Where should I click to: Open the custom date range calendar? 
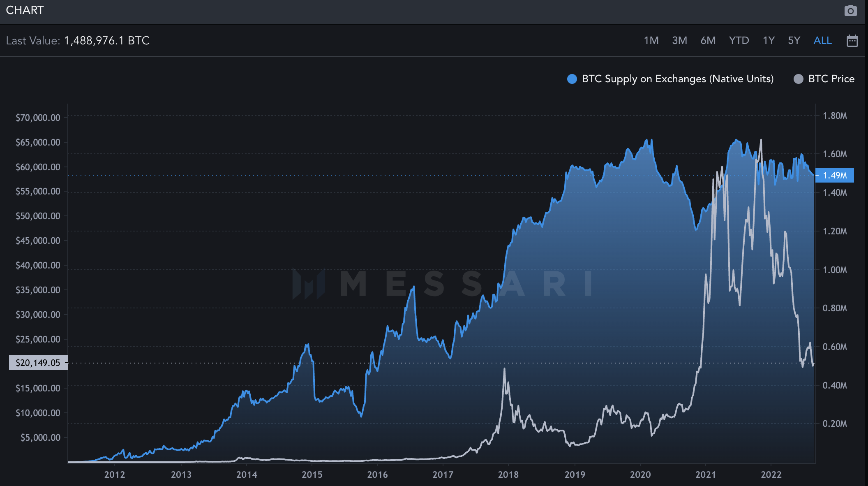pos(852,41)
